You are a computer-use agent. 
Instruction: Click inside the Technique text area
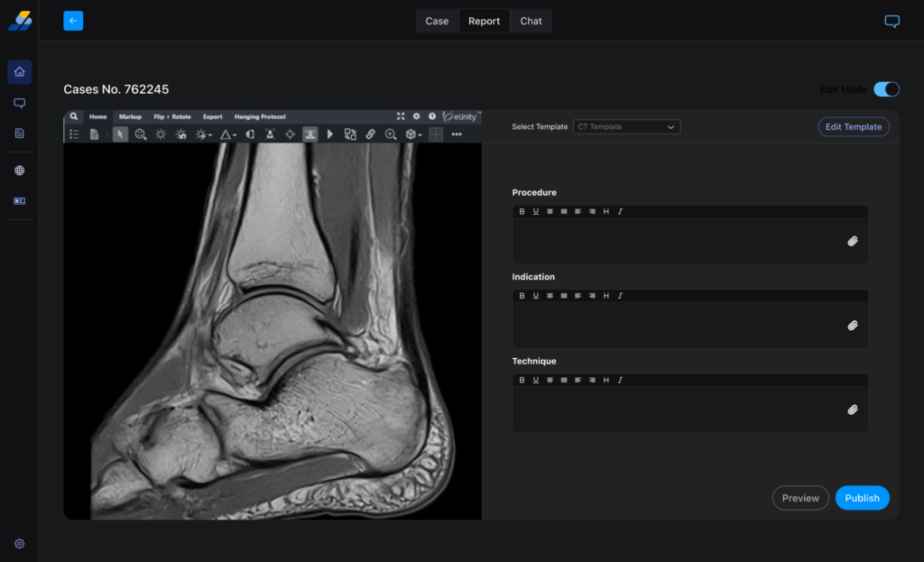point(677,410)
